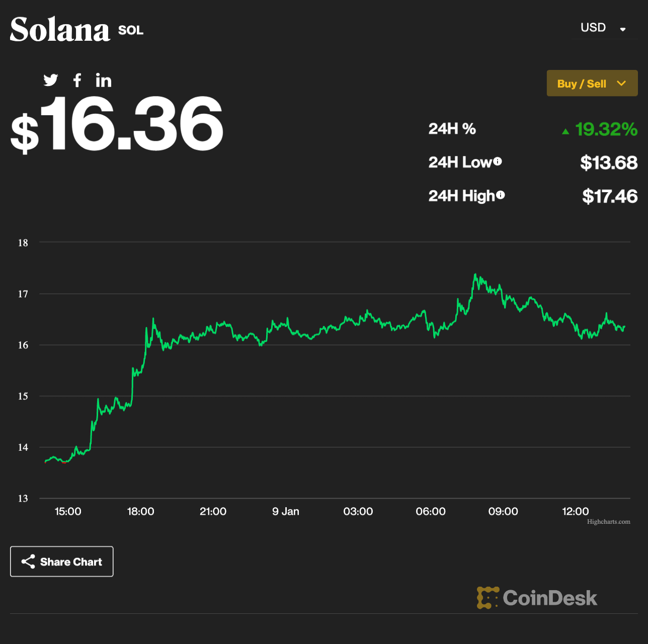The height and width of the screenshot is (644, 648).
Task: Click the share icon in Share Chart
Action: tap(28, 561)
